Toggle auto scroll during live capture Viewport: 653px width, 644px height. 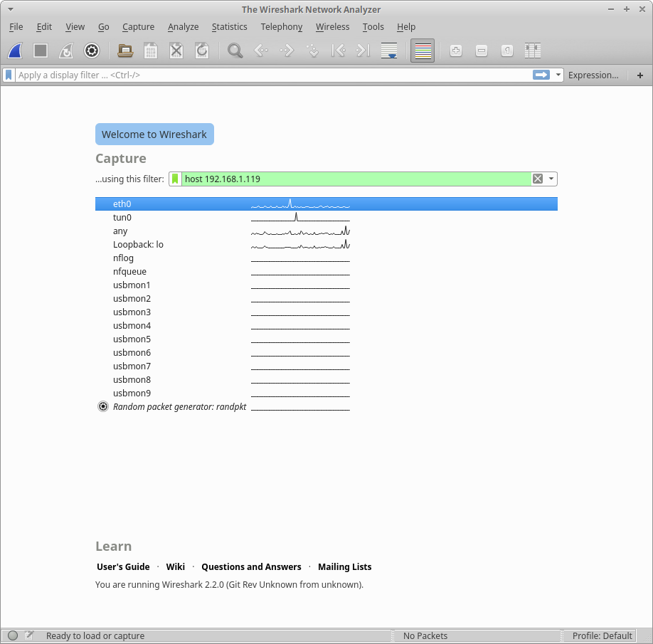point(389,51)
